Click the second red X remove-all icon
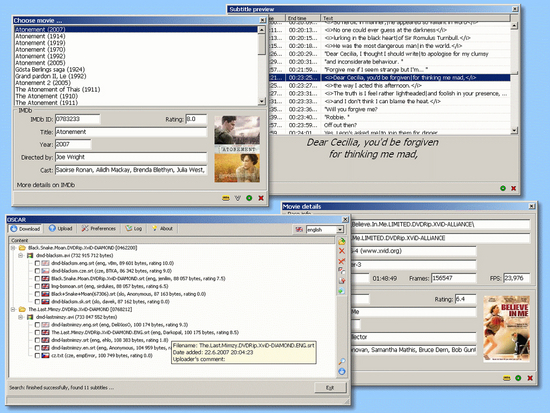 tap(342, 261)
